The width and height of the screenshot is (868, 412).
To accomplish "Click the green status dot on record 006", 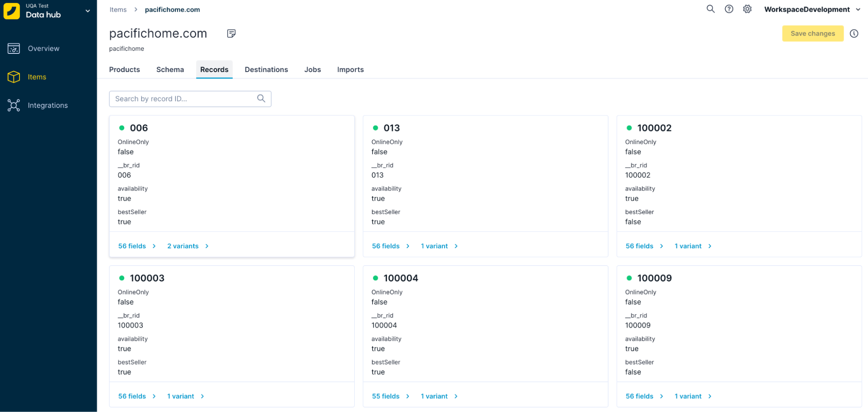I will 122,128.
